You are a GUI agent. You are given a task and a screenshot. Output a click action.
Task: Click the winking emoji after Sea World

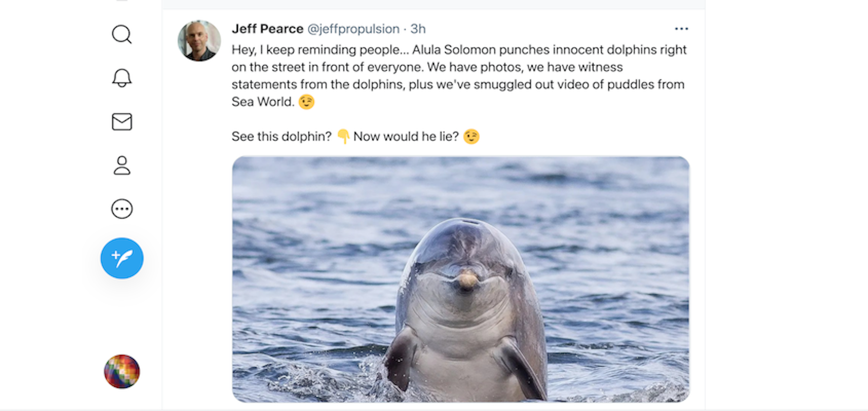coord(307,102)
